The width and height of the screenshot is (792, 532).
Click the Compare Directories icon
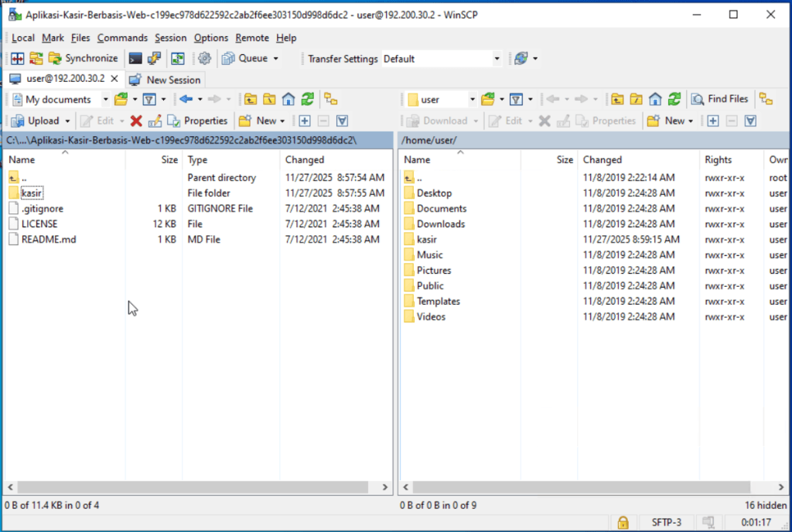pyautogui.click(x=17, y=58)
